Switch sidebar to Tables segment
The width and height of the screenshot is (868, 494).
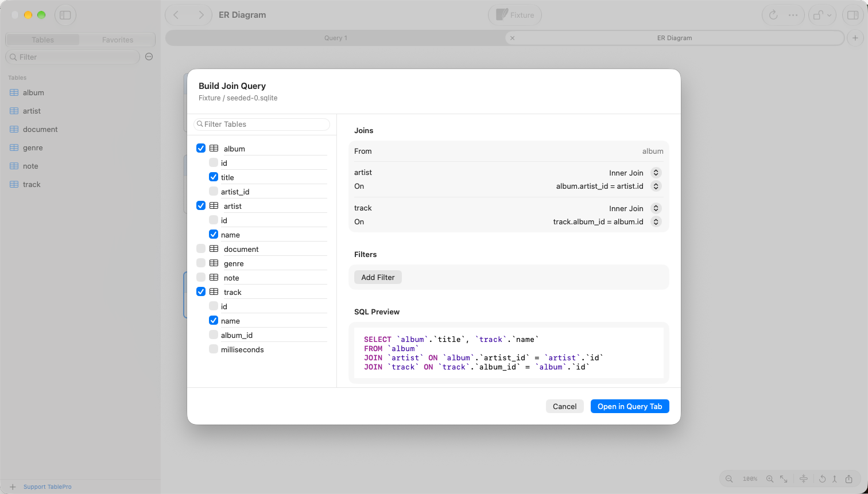[x=43, y=40]
